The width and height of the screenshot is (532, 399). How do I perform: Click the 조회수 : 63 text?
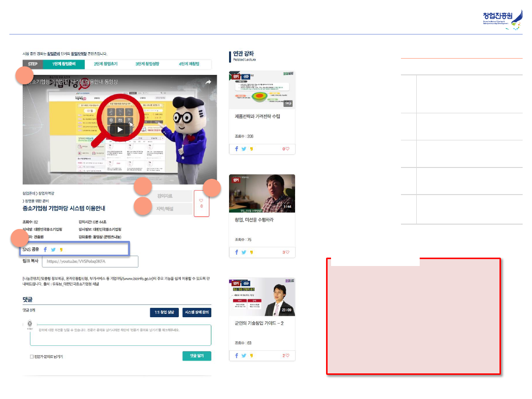(x=243, y=343)
